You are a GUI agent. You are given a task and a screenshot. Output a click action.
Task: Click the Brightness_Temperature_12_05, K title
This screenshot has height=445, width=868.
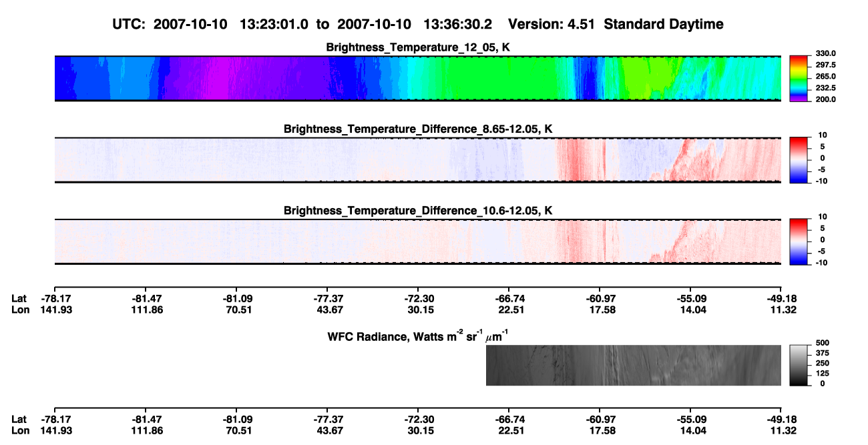[419, 47]
